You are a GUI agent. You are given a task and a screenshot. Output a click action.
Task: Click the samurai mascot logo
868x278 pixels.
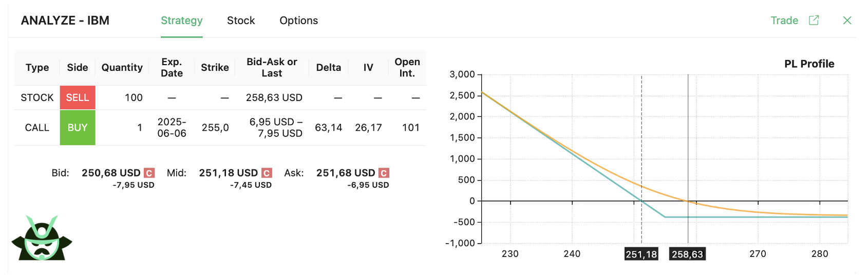[42, 237]
